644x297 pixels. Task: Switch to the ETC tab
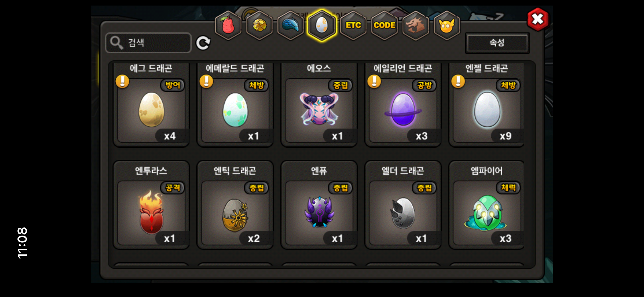click(353, 25)
